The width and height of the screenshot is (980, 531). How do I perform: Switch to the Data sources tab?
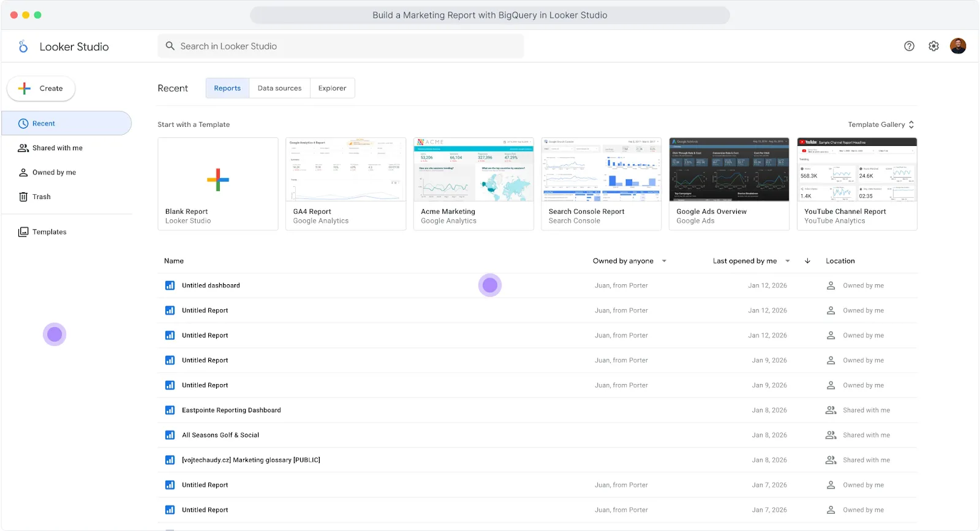click(279, 88)
